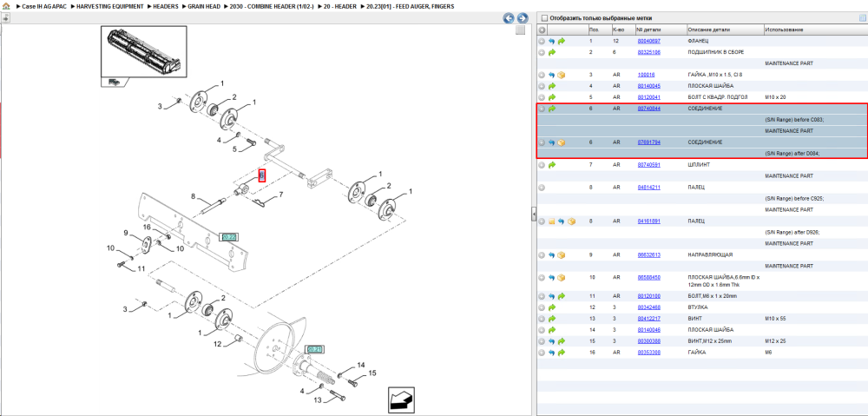Select 'ШПЛИНТ' description cell
868x416 pixels.
[x=697, y=164]
